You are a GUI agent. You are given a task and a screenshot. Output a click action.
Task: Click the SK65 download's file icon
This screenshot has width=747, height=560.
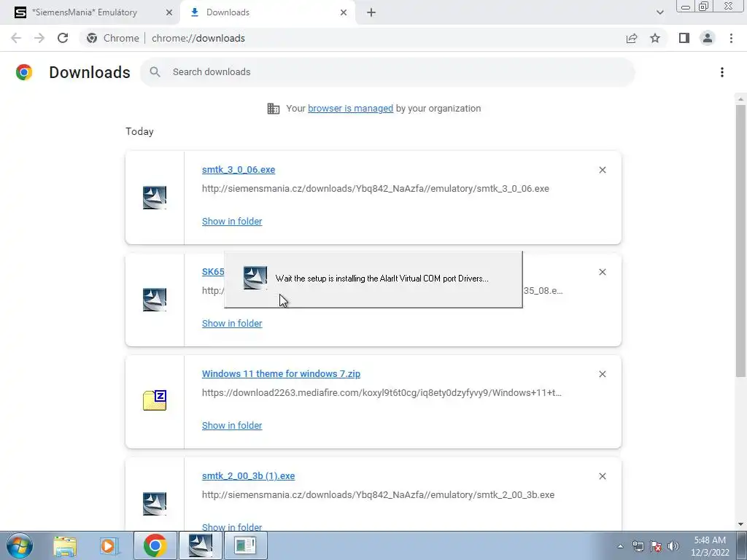click(x=155, y=300)
